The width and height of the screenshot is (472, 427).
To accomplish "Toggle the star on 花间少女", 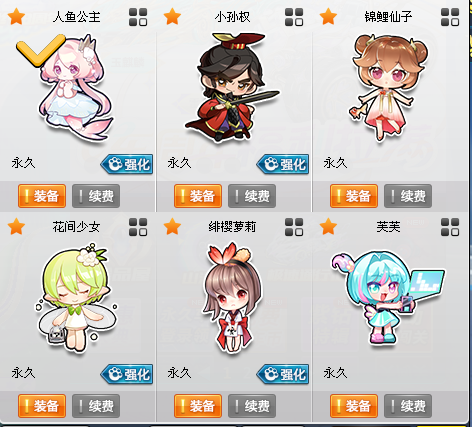I will tap(16, 226).
